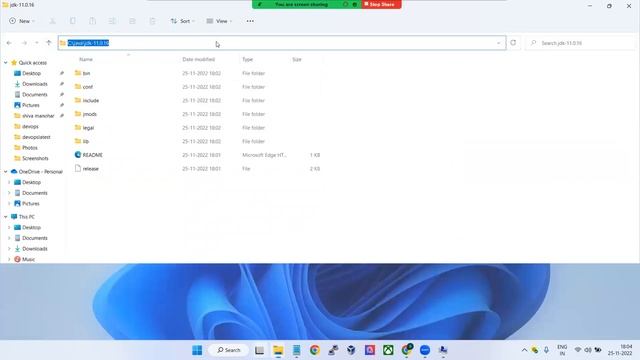Click the Paste toolbar icon
The width and height of the screenshot is (640, 360).
click(x=93, y=21)
